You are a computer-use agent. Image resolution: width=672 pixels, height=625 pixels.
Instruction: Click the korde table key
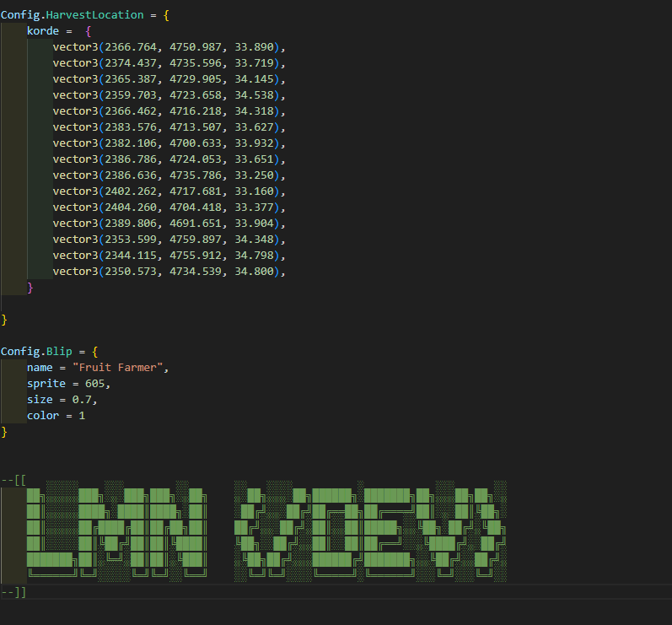(x=43, y=31)
